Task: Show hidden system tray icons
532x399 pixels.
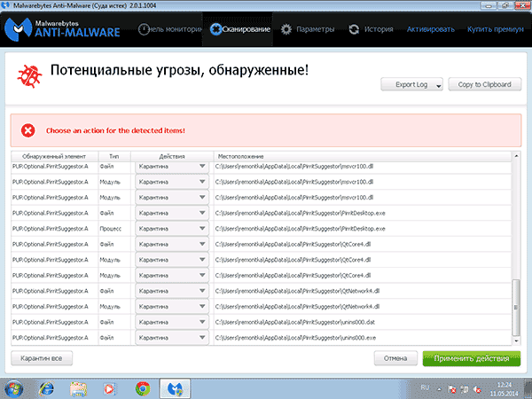Action: [440, 389]
